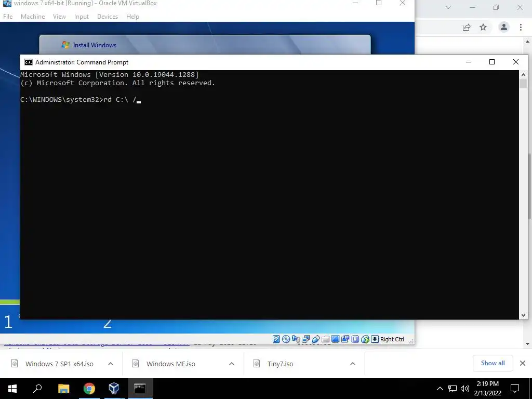Open taskbar Search magnifier

[37, 389]
